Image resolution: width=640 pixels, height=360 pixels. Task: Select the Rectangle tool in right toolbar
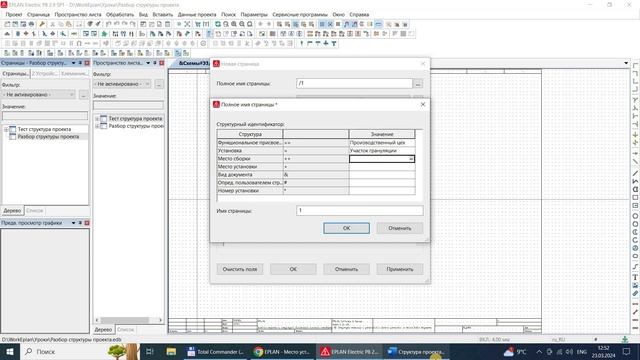635,198
